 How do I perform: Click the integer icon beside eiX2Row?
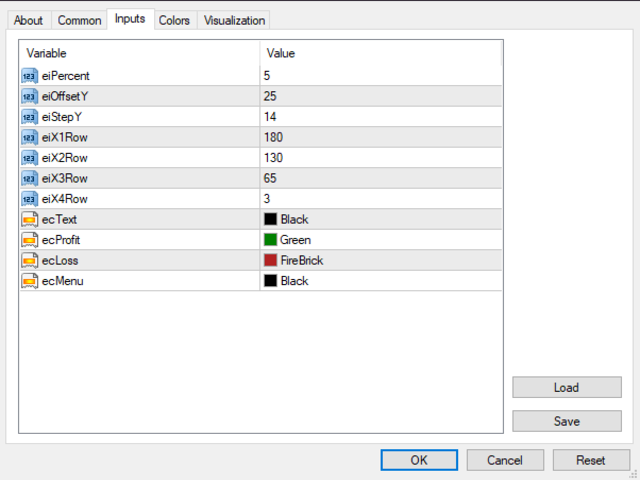coord(29,158)
